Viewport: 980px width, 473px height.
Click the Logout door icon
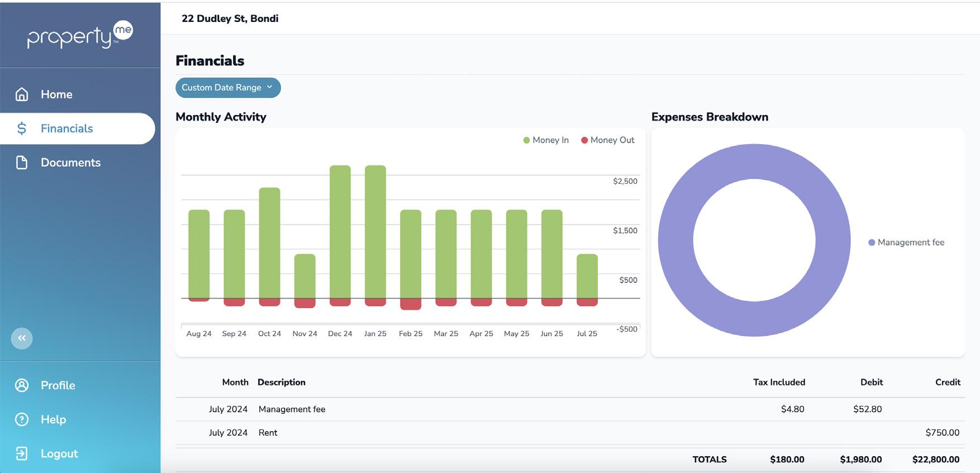click(x=22, y=453)
